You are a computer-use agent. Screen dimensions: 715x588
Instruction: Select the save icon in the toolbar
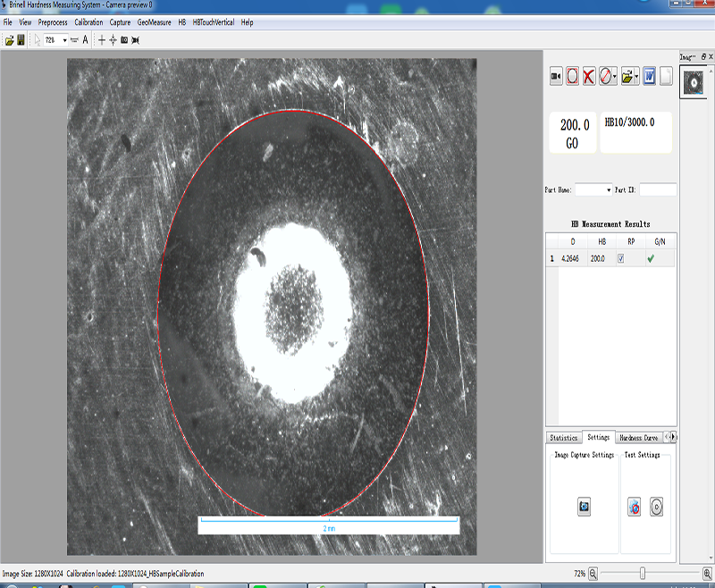(x=21, y=41)
